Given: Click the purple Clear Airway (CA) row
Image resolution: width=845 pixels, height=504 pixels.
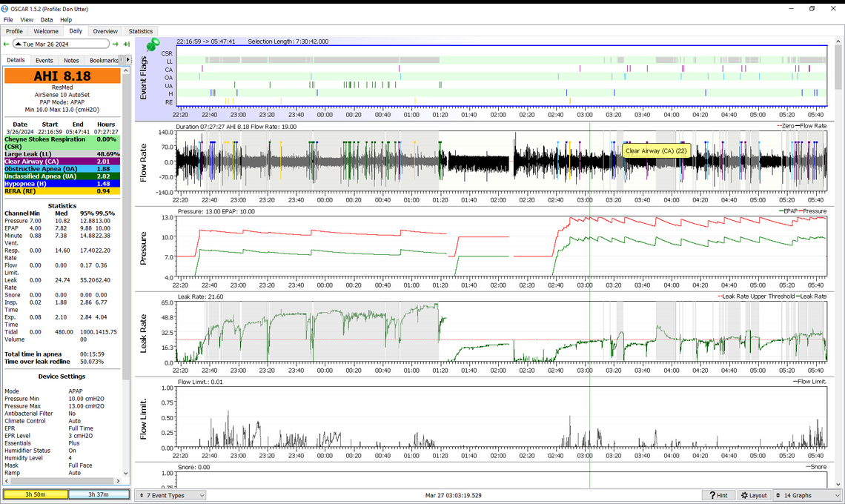Looking at the screenshot, I should point(62,161).
